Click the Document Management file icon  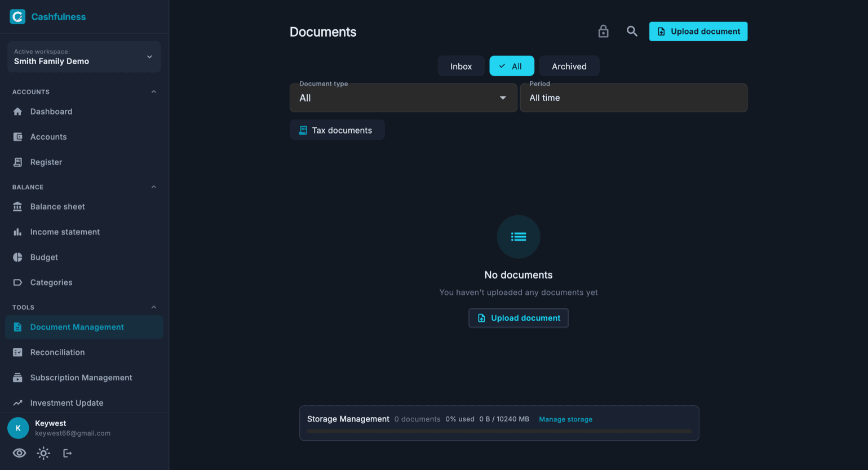coord(17,327)
